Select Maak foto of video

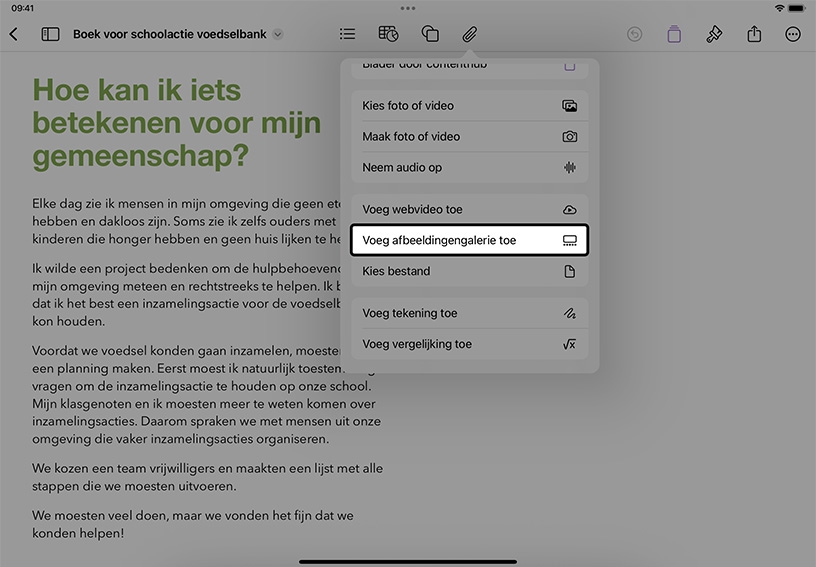[470, 136]
